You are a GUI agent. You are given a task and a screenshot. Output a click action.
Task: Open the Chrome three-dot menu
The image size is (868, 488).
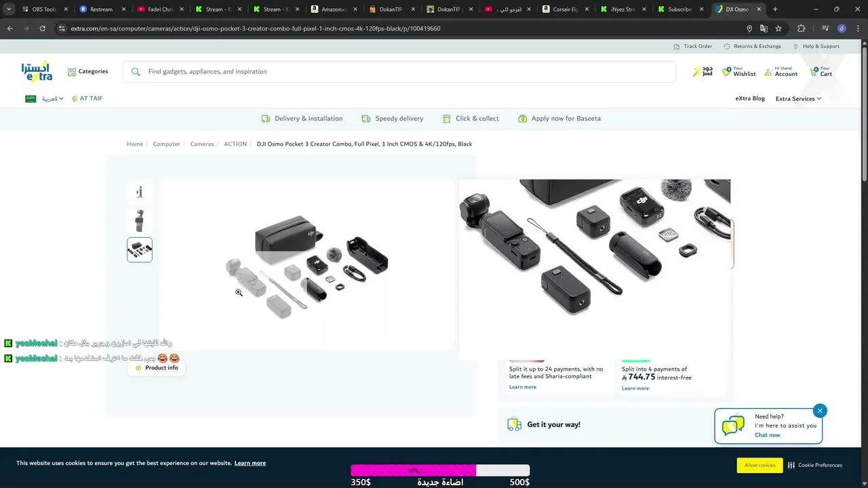856,28
